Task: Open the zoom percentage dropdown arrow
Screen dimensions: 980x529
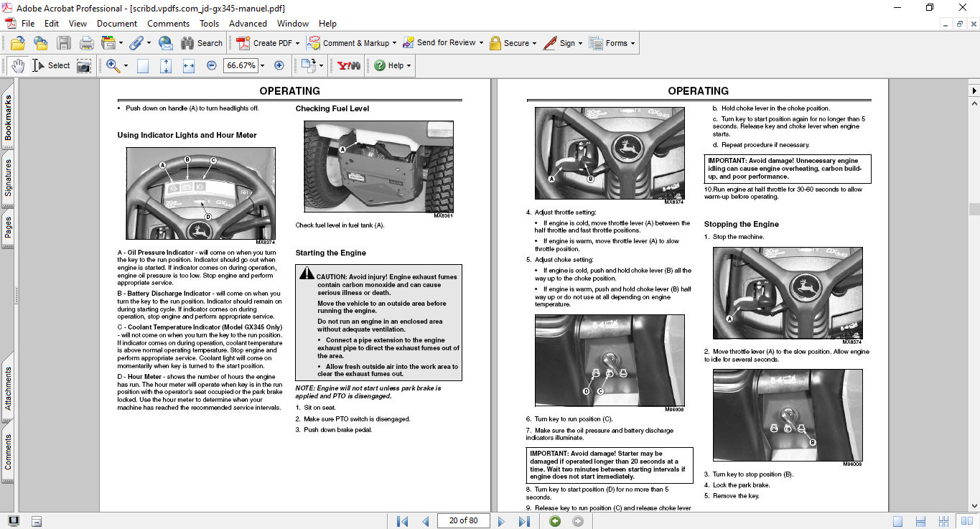Action: click(x=262, y=65)
